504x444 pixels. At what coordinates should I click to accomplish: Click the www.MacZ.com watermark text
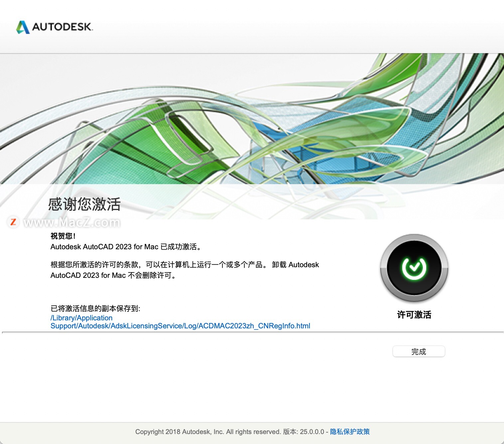(x=72, y=222)
